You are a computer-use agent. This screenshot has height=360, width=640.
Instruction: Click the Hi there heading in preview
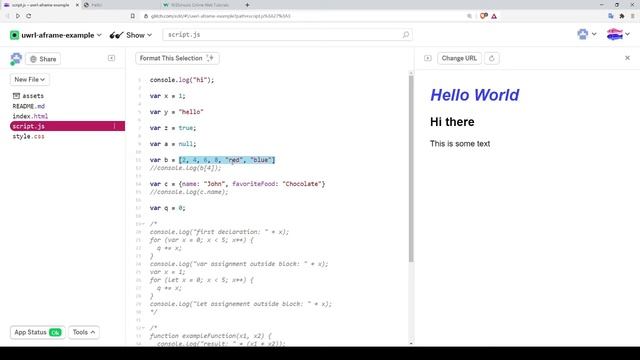coord(452,122)
